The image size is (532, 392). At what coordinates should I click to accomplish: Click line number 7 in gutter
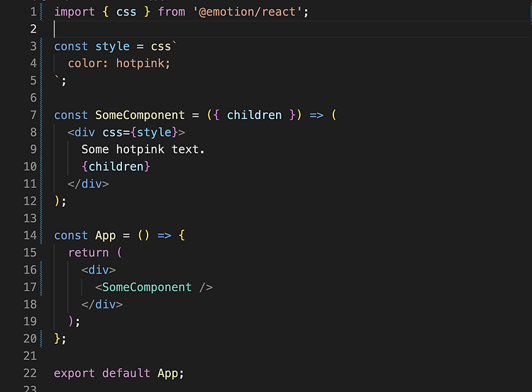tap(33, 116)
